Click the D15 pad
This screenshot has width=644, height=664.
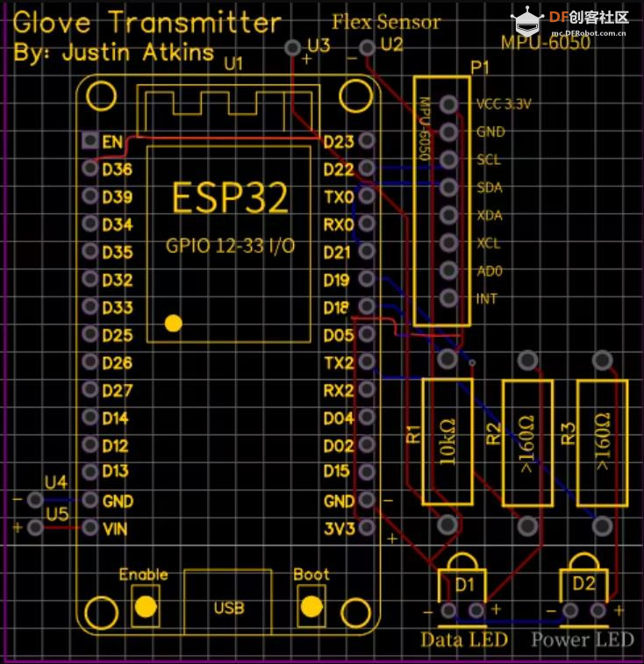367,472
